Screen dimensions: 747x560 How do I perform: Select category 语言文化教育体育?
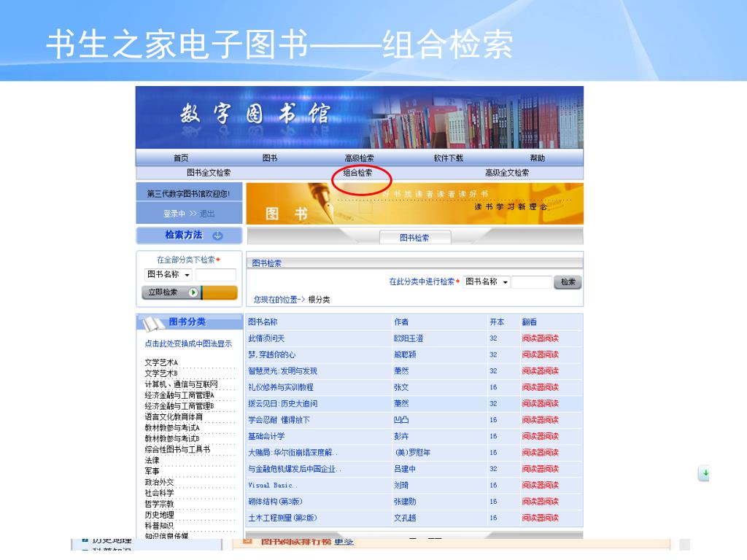coord(174,416)
